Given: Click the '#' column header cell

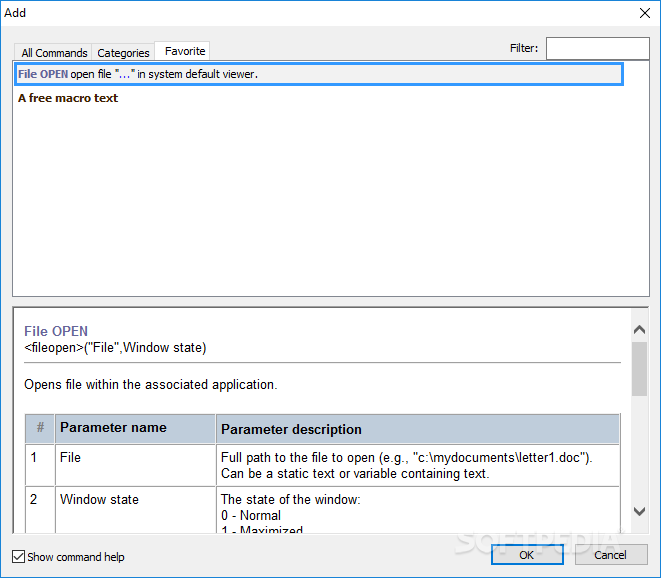Looking at the screenshot, I should (x=40, y=428).
